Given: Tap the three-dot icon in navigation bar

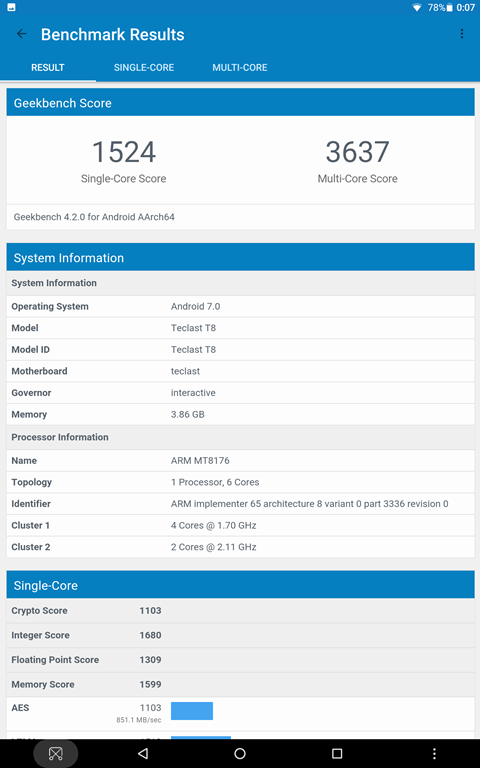Looking at the screenshot, I should (434, 753).
